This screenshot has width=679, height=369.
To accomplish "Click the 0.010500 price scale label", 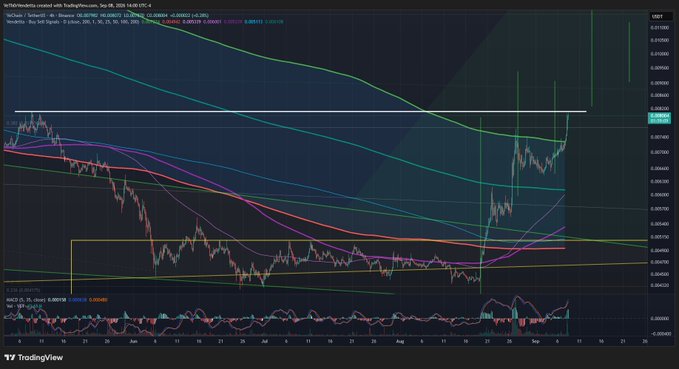I will (659, 40).
